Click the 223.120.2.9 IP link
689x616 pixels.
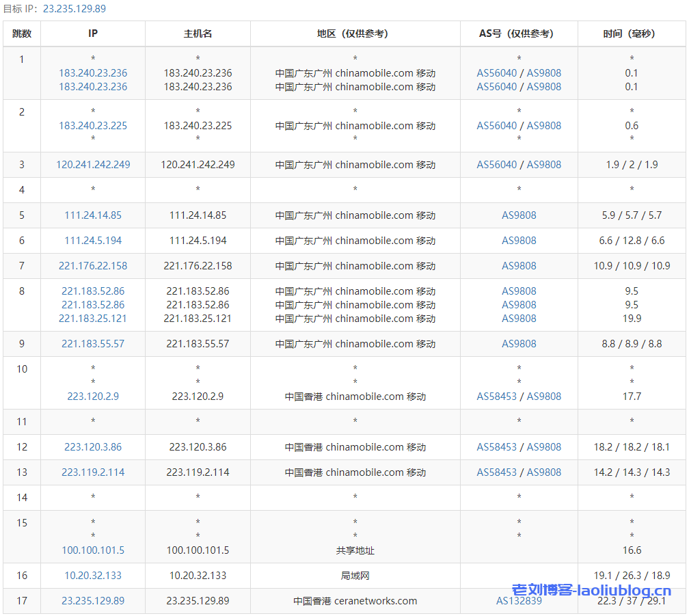pos(93,397)
